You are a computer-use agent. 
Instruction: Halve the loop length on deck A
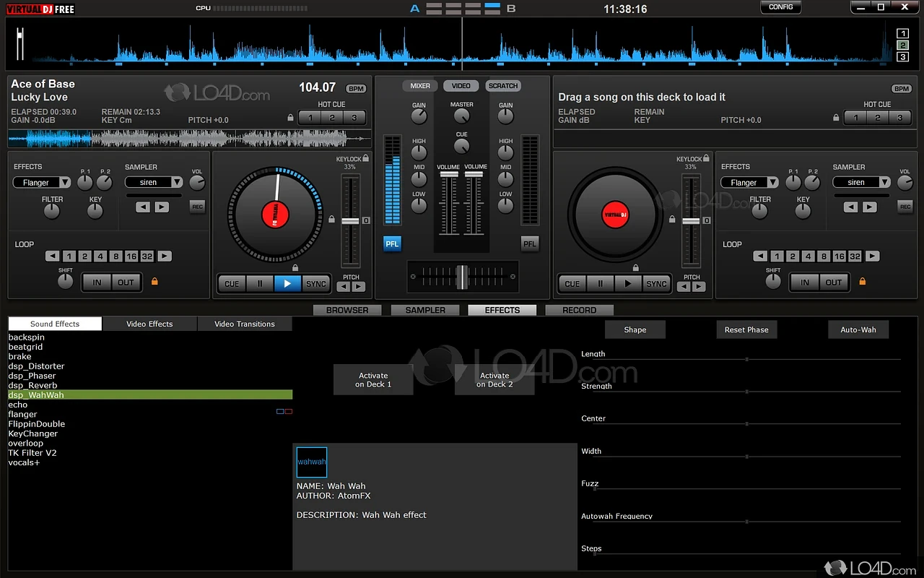point(53,256)
